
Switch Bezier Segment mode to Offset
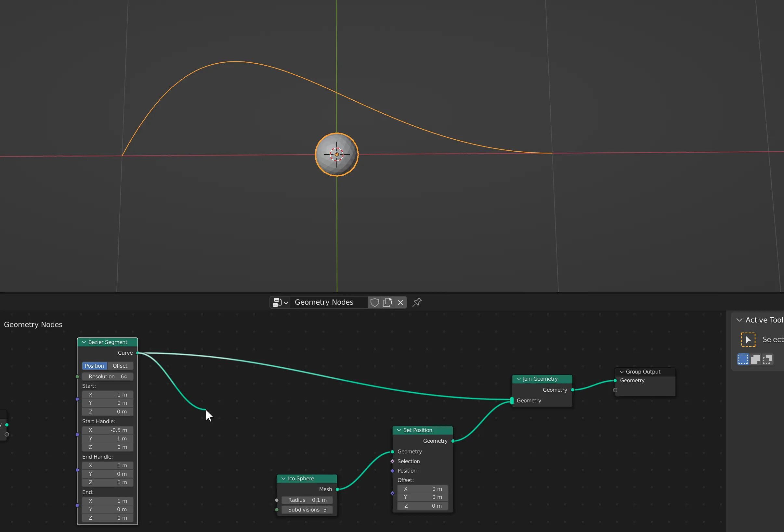(120, 366)
